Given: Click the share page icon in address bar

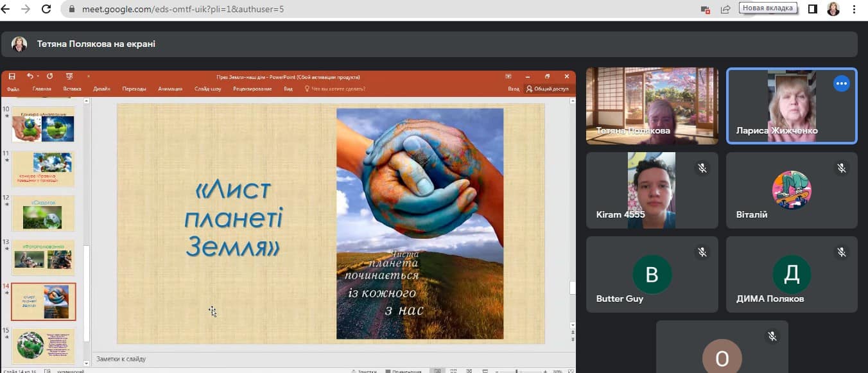Looking at the screenshot, I should 725,9.
